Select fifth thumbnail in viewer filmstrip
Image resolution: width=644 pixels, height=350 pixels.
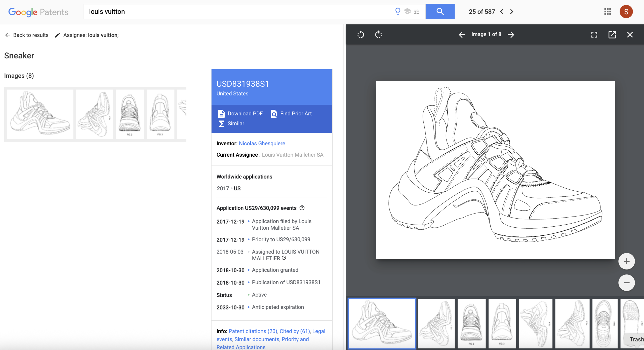pos(536,323)
